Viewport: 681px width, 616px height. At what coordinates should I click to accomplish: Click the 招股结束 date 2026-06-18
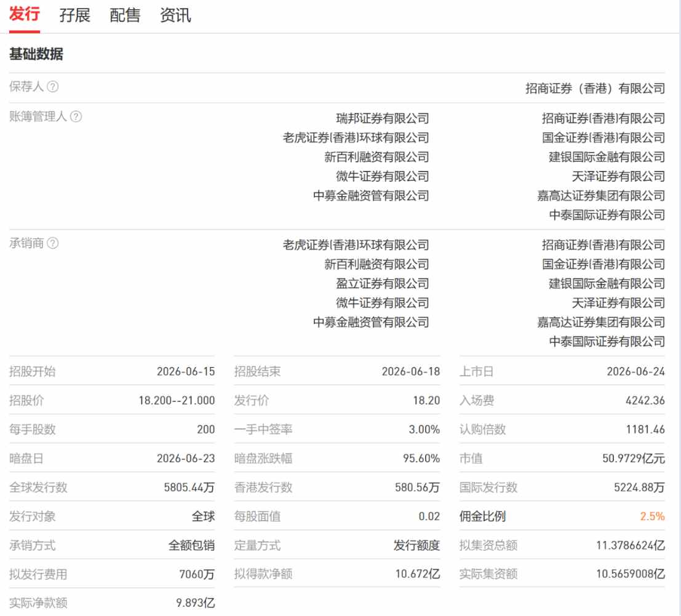click(x=411, y=371)
